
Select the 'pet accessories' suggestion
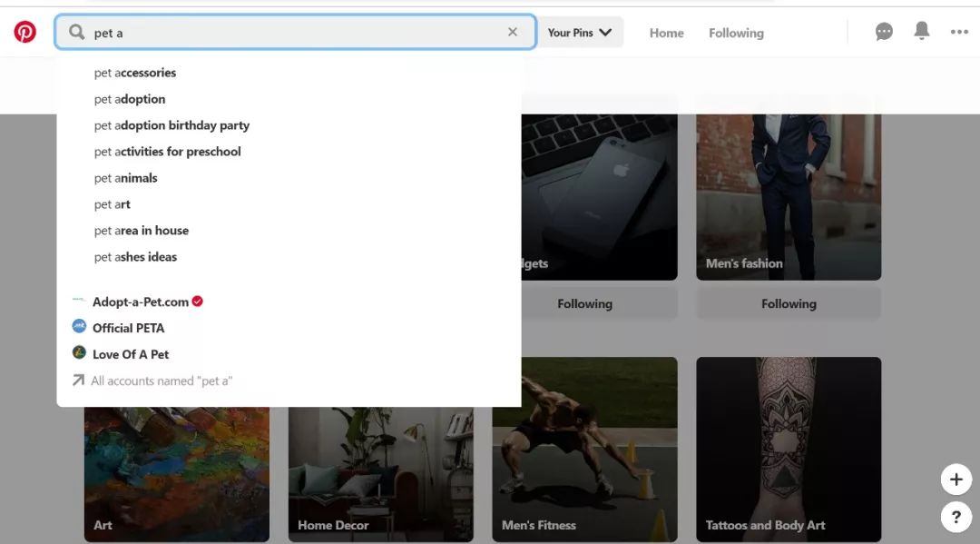(x=135, y=73)
